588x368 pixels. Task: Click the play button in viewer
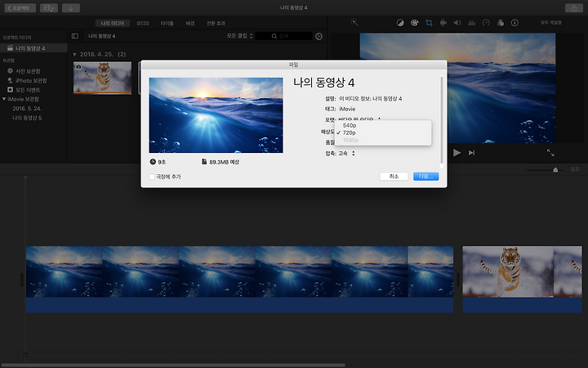(457, 152)
